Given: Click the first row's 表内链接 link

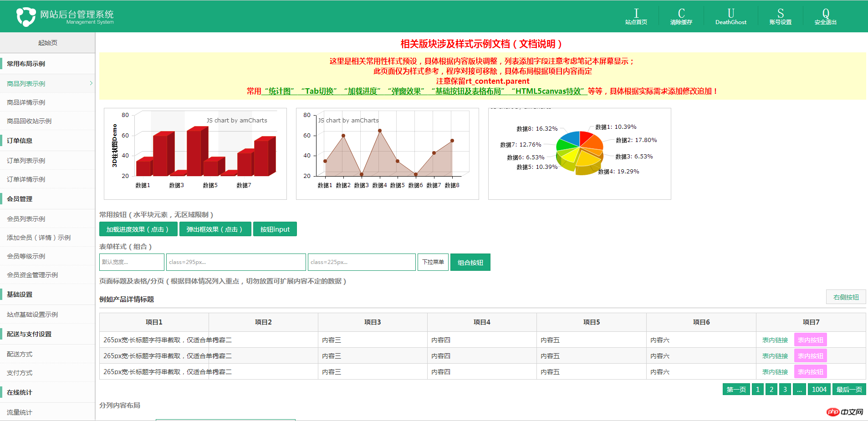Looking at the screenshot, I should (x=775, y=340).
